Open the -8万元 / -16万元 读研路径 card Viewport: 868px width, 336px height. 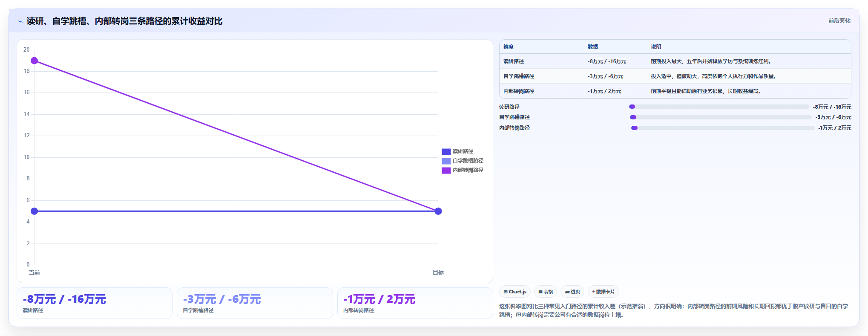pyautogui.click(x=95, y=303)
